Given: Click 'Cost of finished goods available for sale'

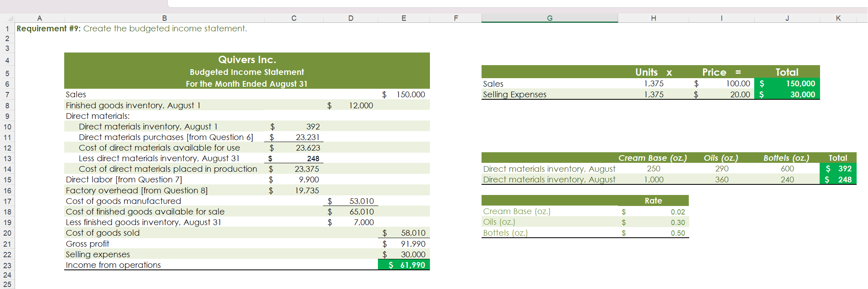Looking at the screenshot, I should [x=145, y=212].
